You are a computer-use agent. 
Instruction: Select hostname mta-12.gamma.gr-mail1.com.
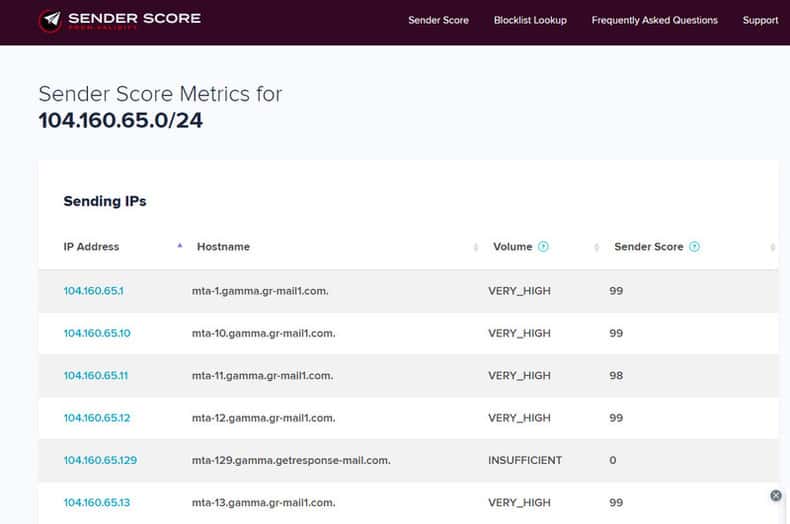[264, 418]
